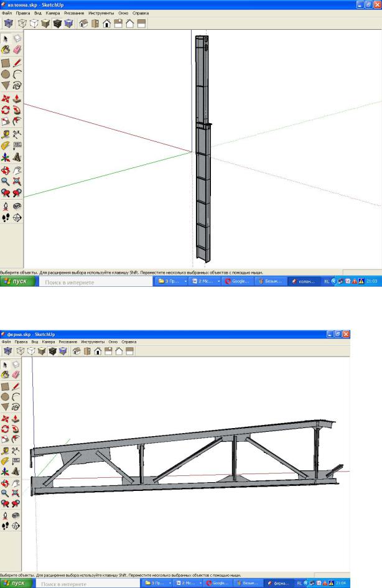Select the Polygon tool in ферма.skp window
This screenshot has width=382, height=588.
tap(5, 407)
